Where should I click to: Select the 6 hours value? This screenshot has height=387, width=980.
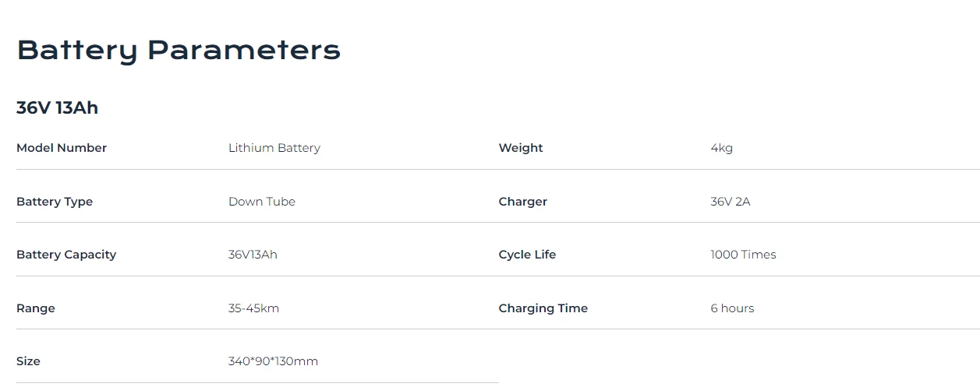point(733,308)
